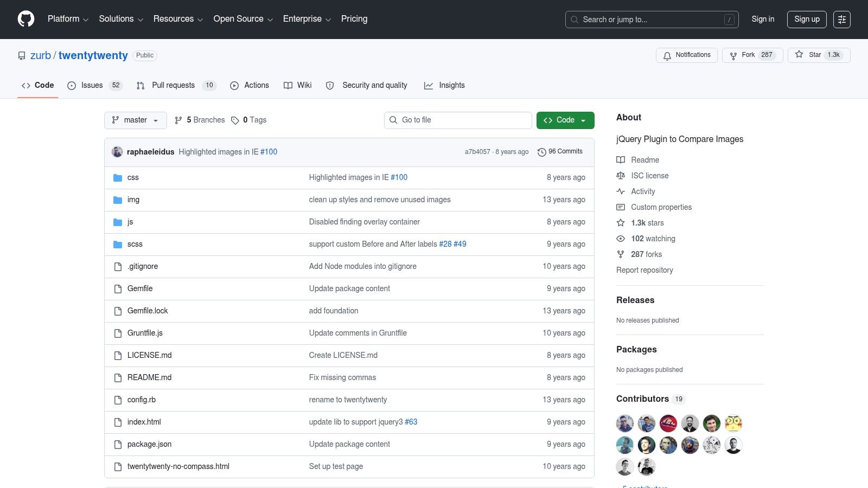Click the Custom properties icon
Screen dimensions: 868x488
[621, 207]
